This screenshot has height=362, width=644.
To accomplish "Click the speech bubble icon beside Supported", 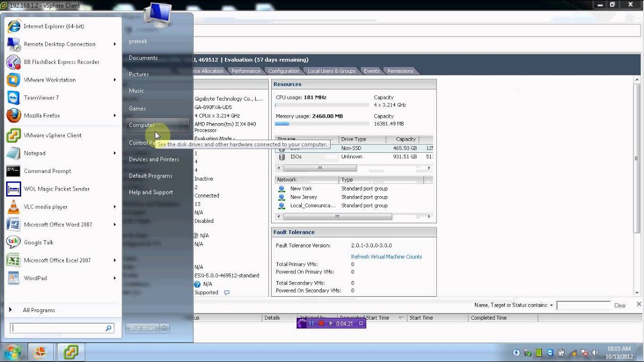I will coord(227,293).
